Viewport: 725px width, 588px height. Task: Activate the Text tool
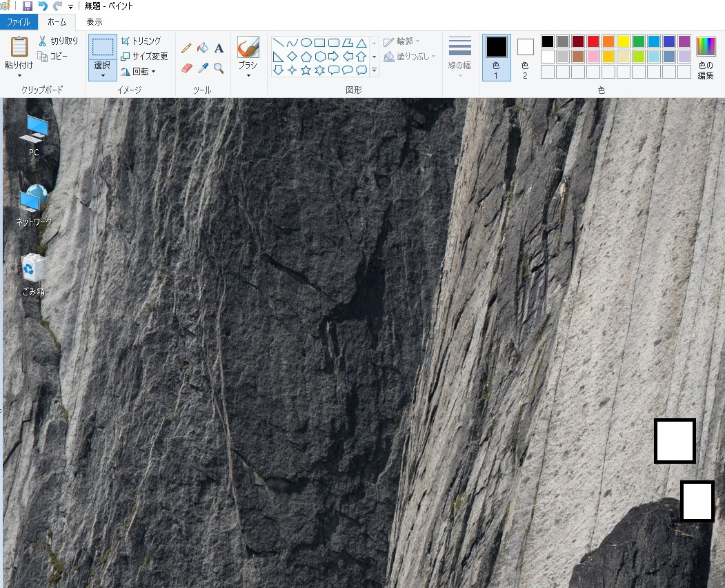(x=219, y=48)
